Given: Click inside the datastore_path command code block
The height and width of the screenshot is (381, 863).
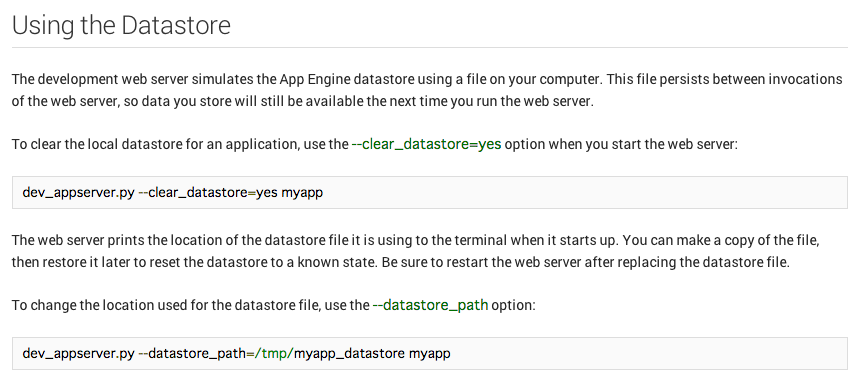Looking at the screenshot, I should [x=430, y=353].
